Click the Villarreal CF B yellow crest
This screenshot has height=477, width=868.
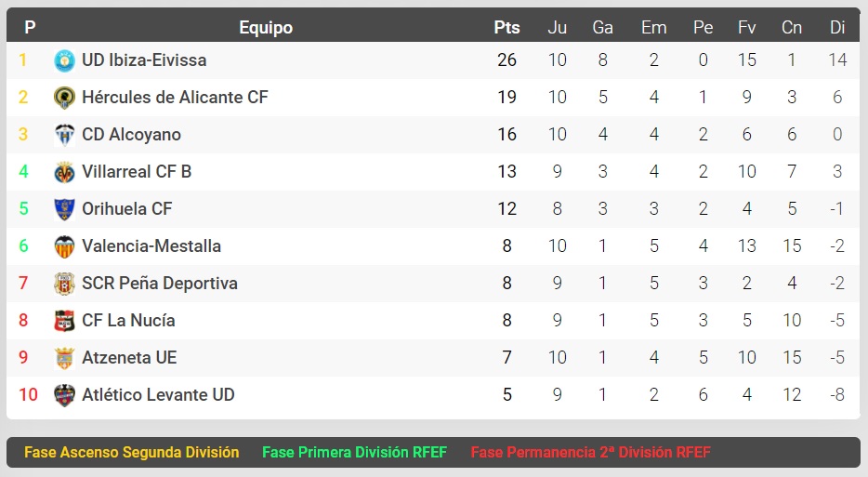(64, 172)
